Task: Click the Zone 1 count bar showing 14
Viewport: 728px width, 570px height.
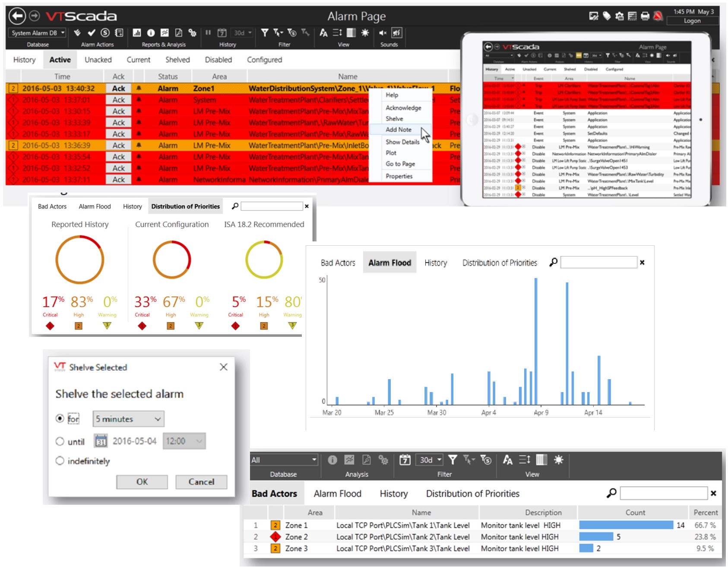Action: click(x=626, y=525)
